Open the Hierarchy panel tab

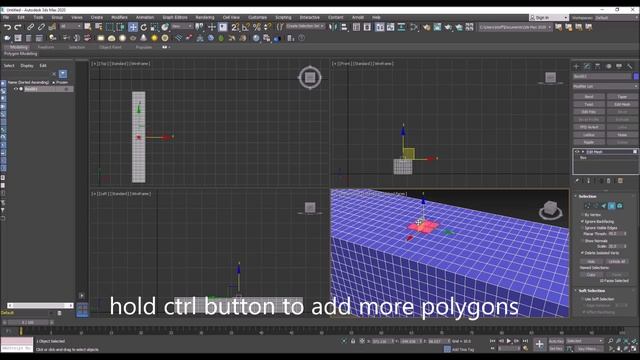(598, 66)
